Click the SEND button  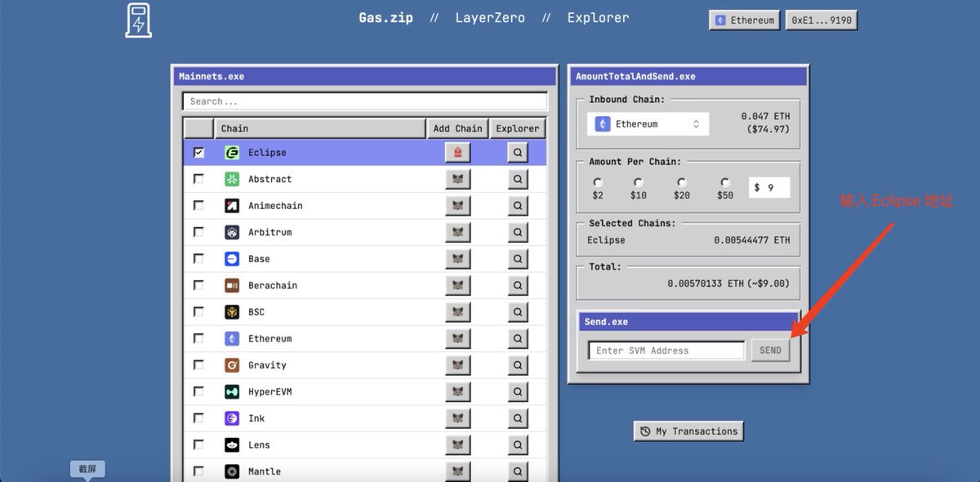(770, 350)
